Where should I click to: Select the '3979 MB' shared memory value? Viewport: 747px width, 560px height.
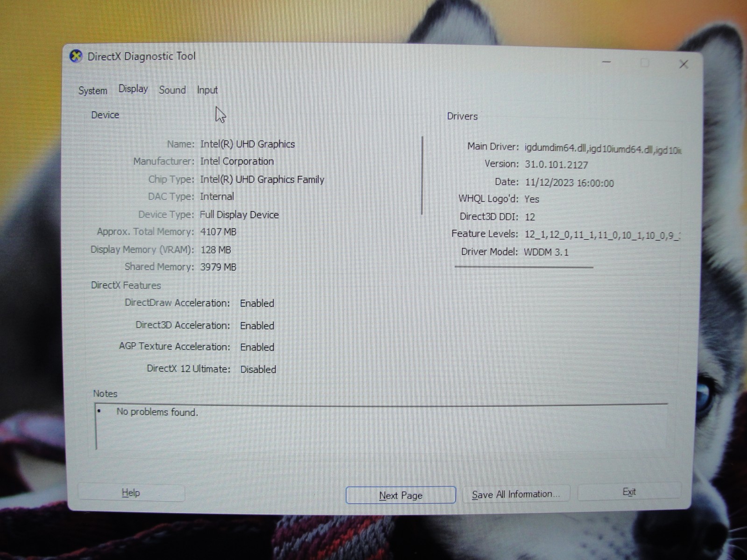point(218,267)
